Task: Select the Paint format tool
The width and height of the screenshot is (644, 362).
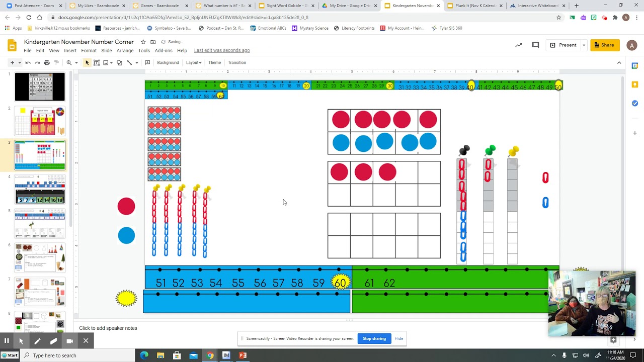Action: click(x=56, y=63)
